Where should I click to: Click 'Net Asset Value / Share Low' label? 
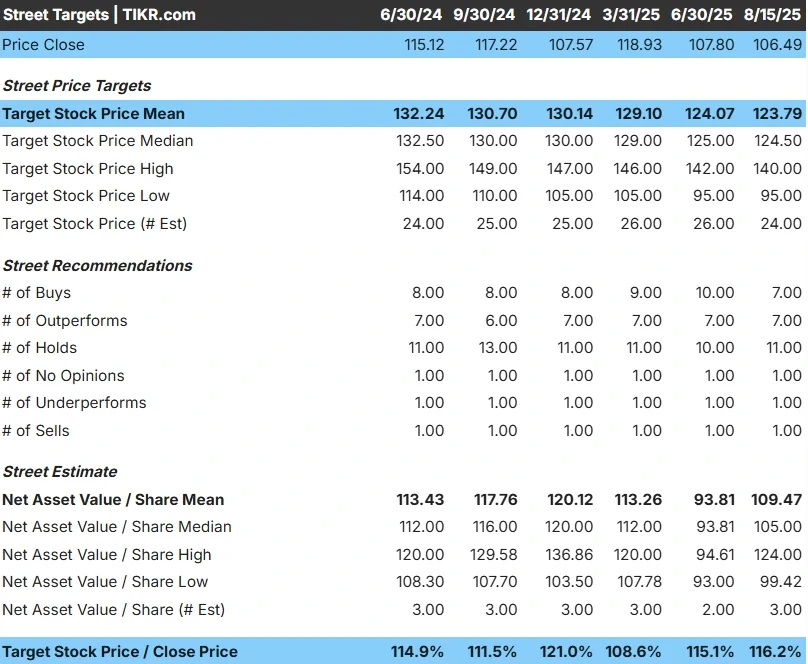point(105,582)
